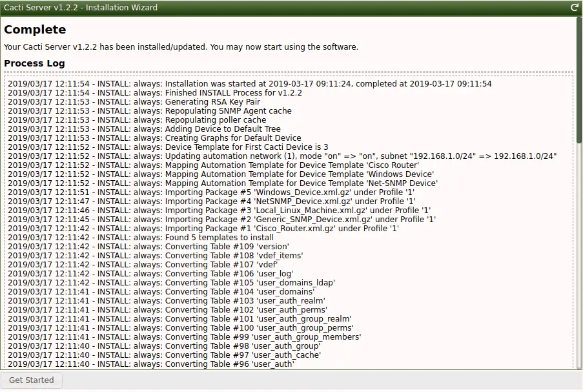This screenshot has width=583, height=392.
Task: Click the process log vertical scrollbar thumb
Action: (579, 80)
